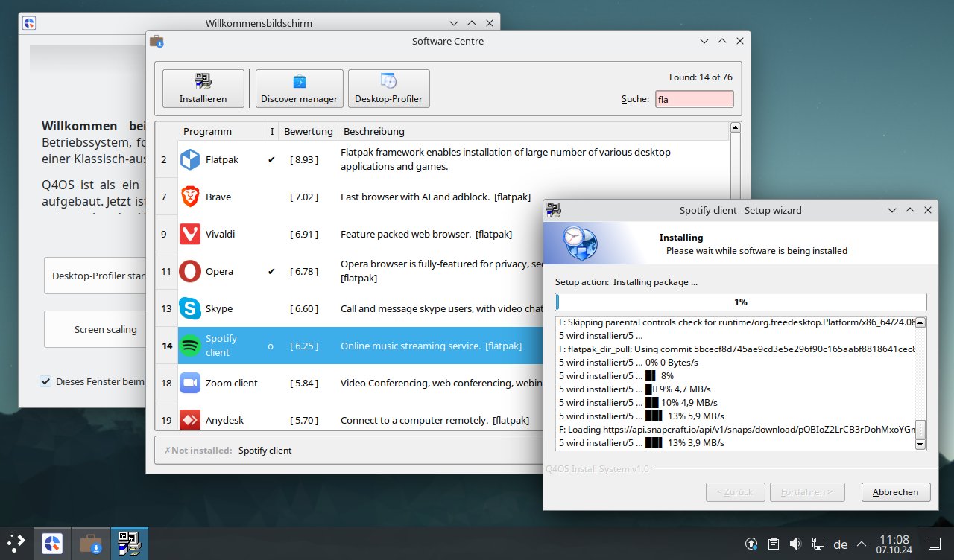This screenshot has width=954, height=560.
Task: Select the Anydesk icon
Action: coord(191,420)
